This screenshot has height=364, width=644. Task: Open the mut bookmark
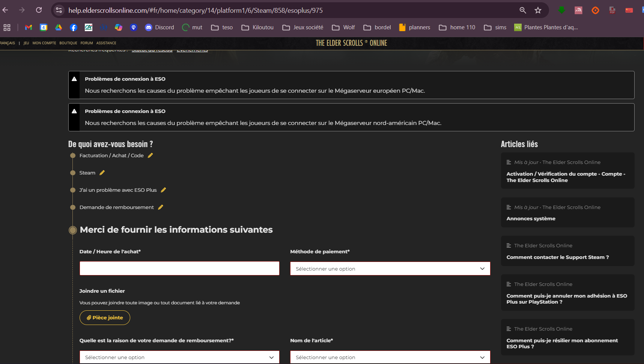coord(192,27)
